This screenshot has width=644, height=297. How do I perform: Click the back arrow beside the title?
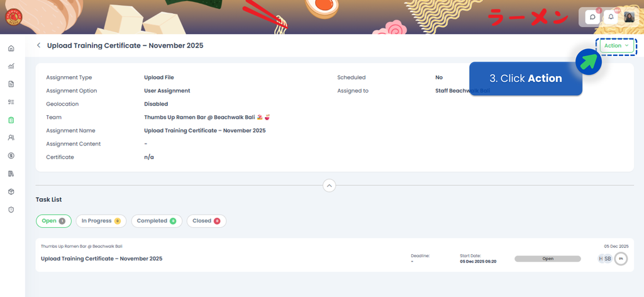click(x=38, y=45)
